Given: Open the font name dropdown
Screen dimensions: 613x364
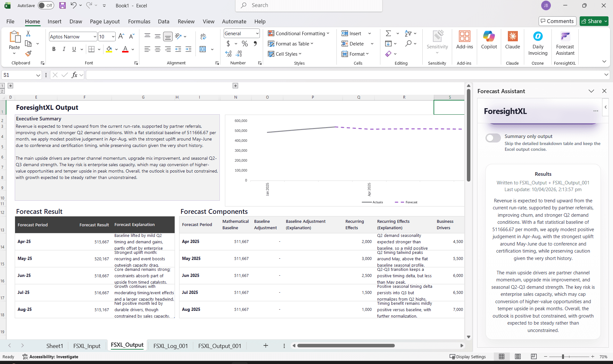Looking at the screenshot, I should point(95,37).
